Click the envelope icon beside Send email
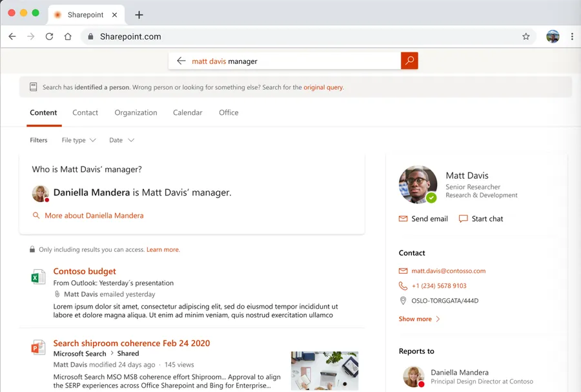This screenshot has width=581, height=392. pos(403,218)
